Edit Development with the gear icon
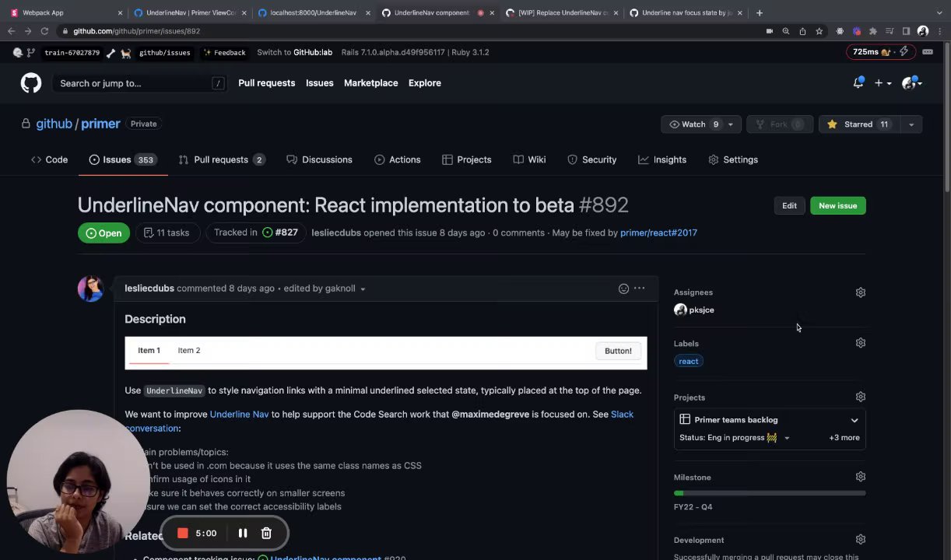The width and height of the screenshot is (951, 560). 860,540
